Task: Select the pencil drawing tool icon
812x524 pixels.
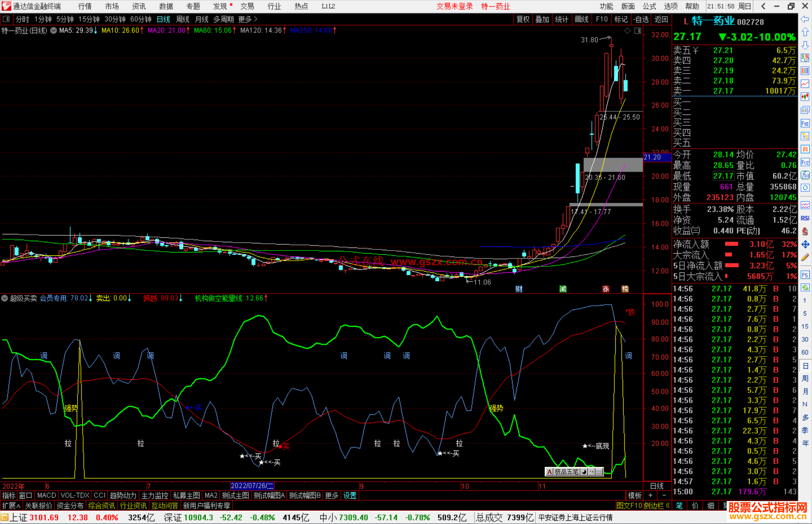Action: pyautogui.click(x=805, y=257)
